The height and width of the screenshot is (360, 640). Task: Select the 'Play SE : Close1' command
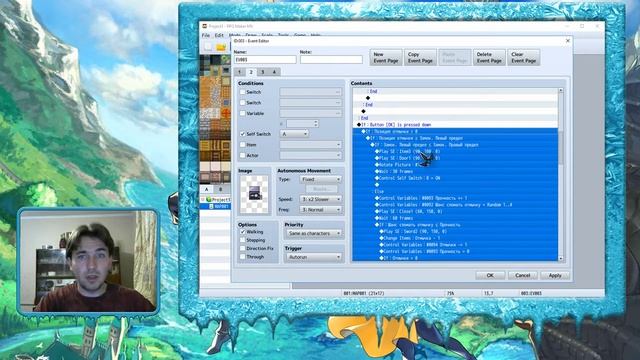click(455, 211)
